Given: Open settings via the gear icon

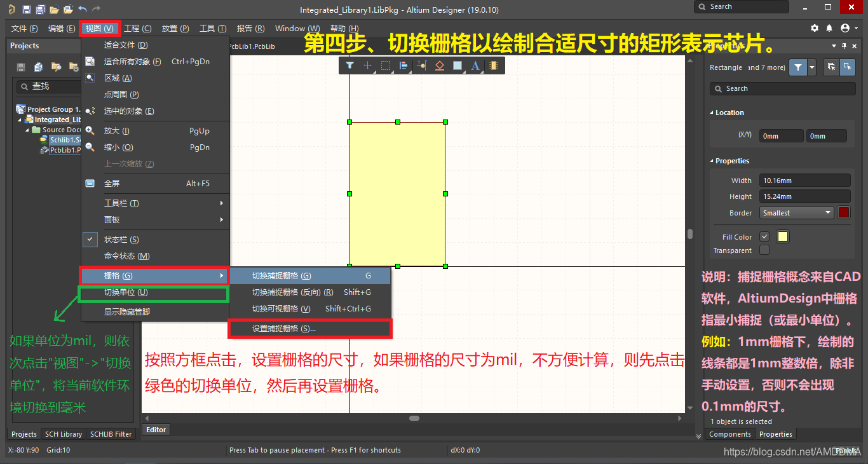Looking at the screenshot, I should [x=815, y=29].
